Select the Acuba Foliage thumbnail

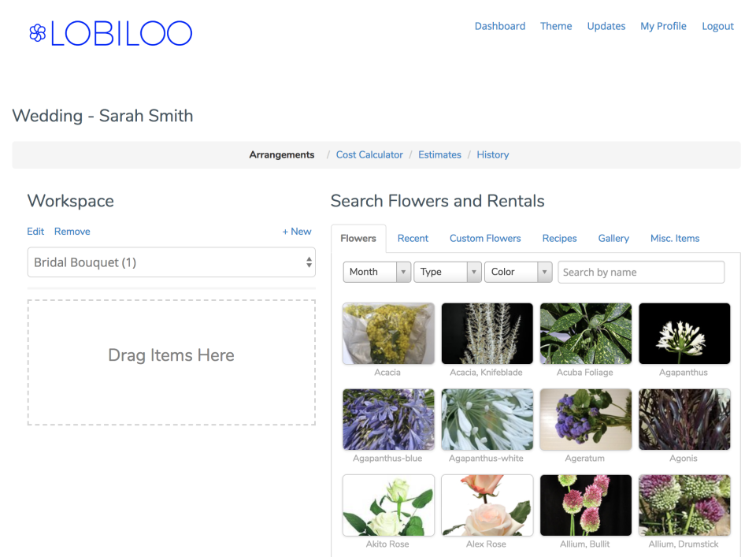point(585,332)
